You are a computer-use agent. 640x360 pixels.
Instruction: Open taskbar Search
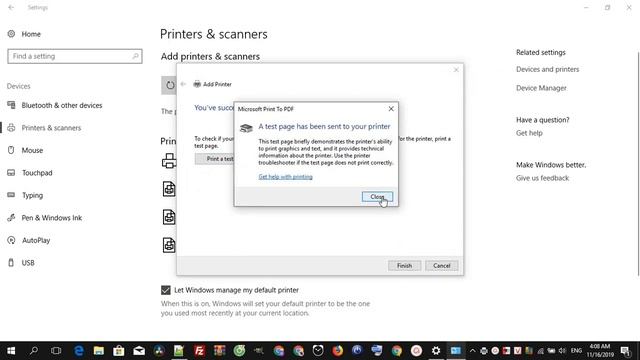34,351
